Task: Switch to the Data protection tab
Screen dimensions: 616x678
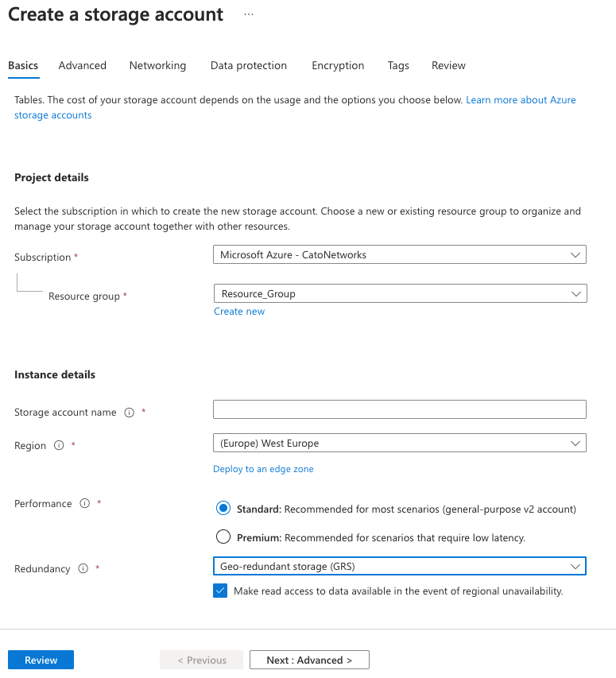Action: [x=248, y=65]
